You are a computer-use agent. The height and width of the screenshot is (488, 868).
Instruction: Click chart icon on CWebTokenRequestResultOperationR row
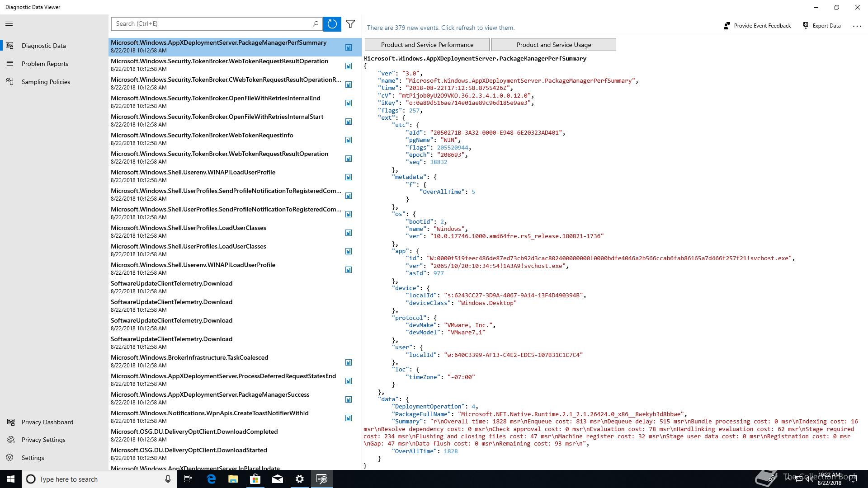pos(349,84)
